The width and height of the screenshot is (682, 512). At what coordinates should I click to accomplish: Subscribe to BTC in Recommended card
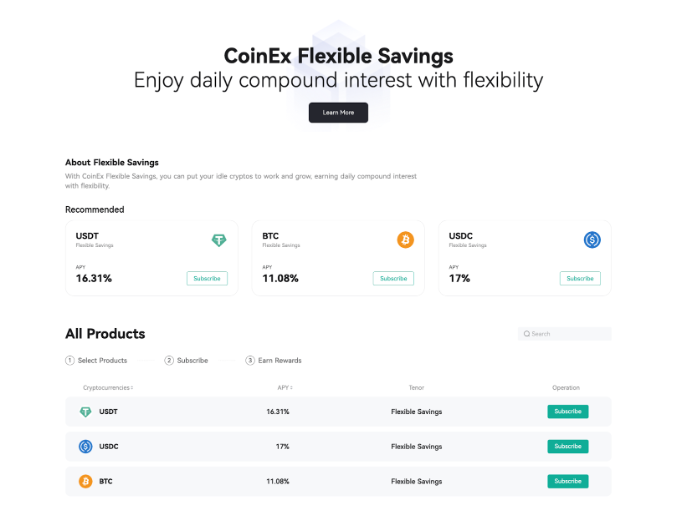pyautogui.click(x=393, y=278)
